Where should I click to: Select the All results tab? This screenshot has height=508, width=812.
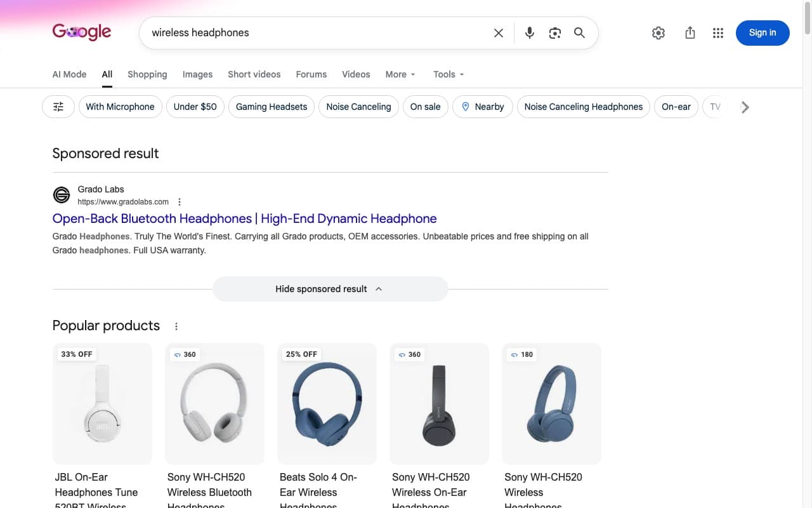pos(107,74)
